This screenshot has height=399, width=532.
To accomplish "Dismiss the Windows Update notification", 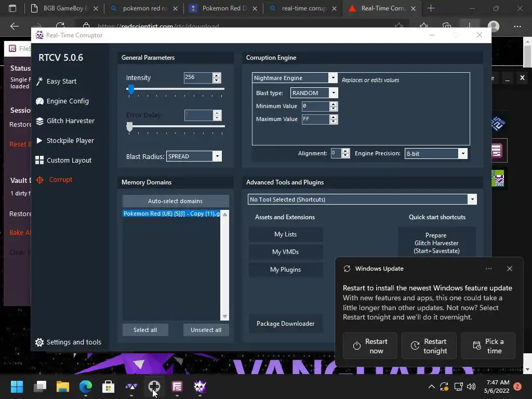I will [509, 269].
